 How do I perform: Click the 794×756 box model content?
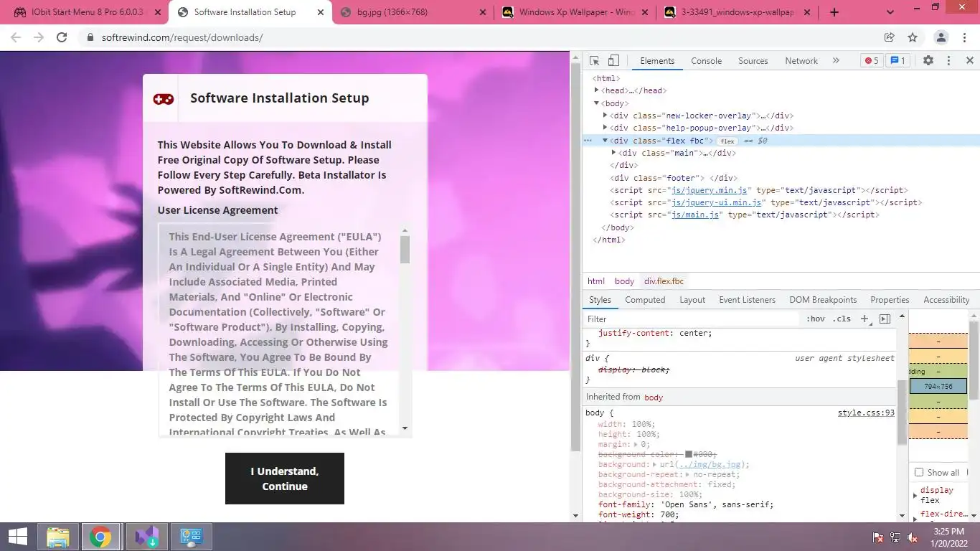(938, 386)
